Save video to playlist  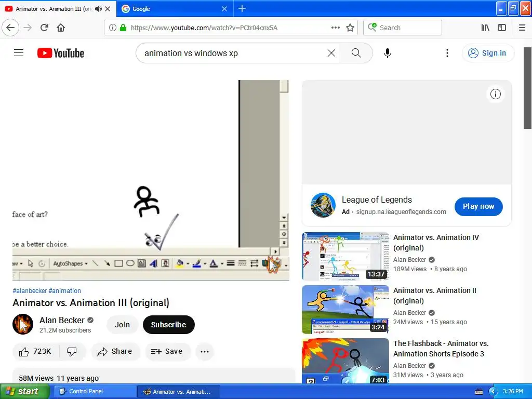(x=167, y=352)
